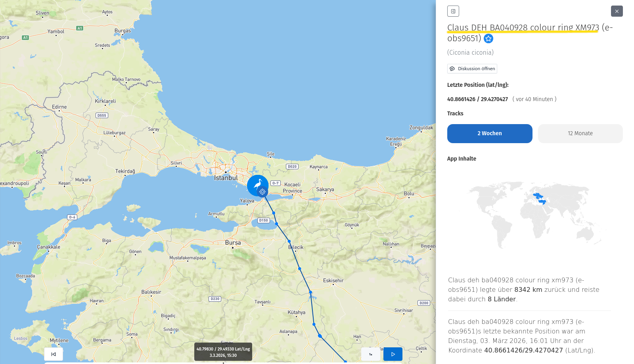Click the track point near Bilecik
This screenshot has width=634, height=364.
click(x=289, y=241)
